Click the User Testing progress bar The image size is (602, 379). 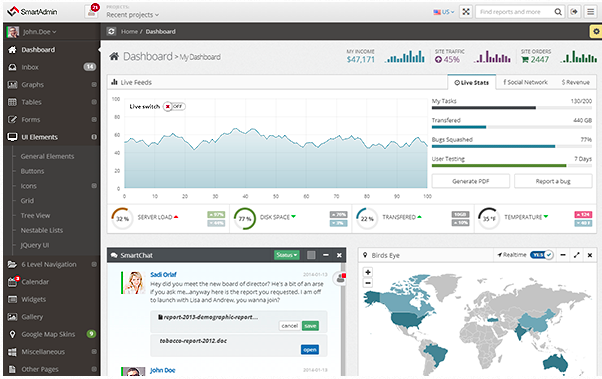(511, 166)
